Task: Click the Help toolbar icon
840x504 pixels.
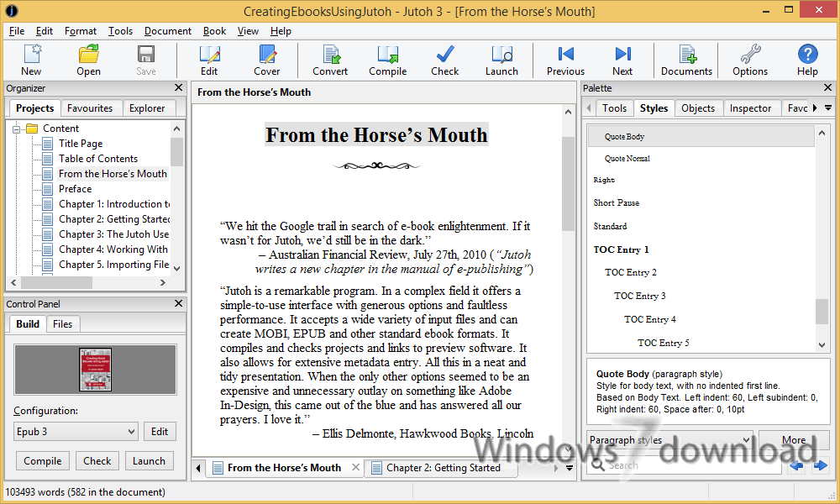Action: click(x=807, y=60)
